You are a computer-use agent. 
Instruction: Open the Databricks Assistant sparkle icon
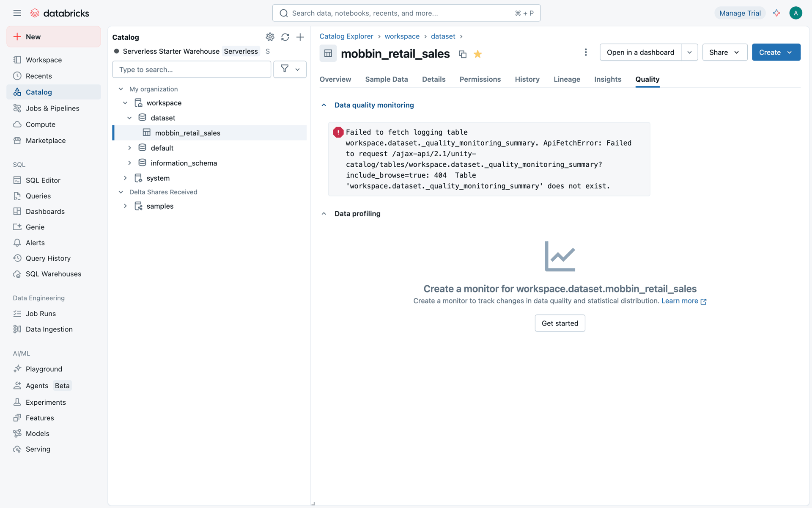776,13
